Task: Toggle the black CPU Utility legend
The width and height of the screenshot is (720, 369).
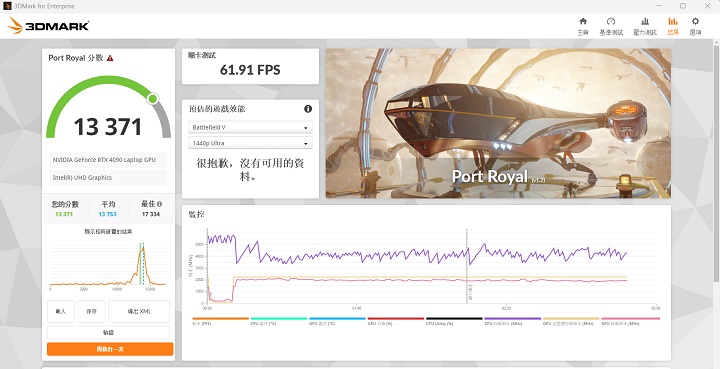Action: click(x=454, y=321)
